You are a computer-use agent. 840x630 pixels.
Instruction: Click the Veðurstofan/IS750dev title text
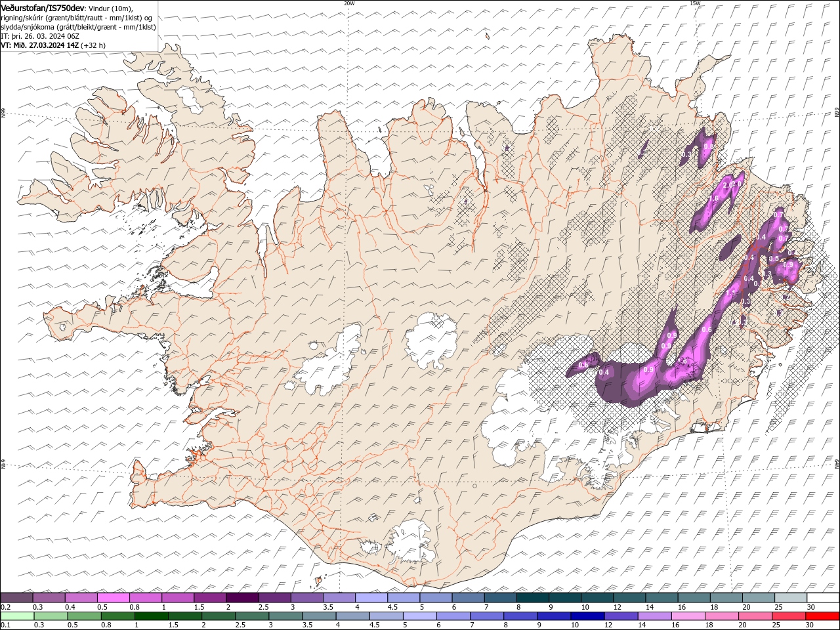[x=43, y=7]
